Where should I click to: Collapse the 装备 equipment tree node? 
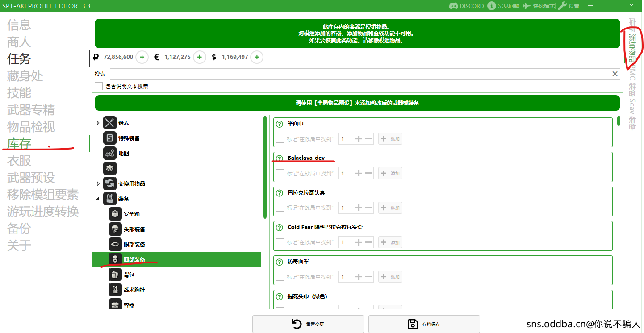pos(98,199)
